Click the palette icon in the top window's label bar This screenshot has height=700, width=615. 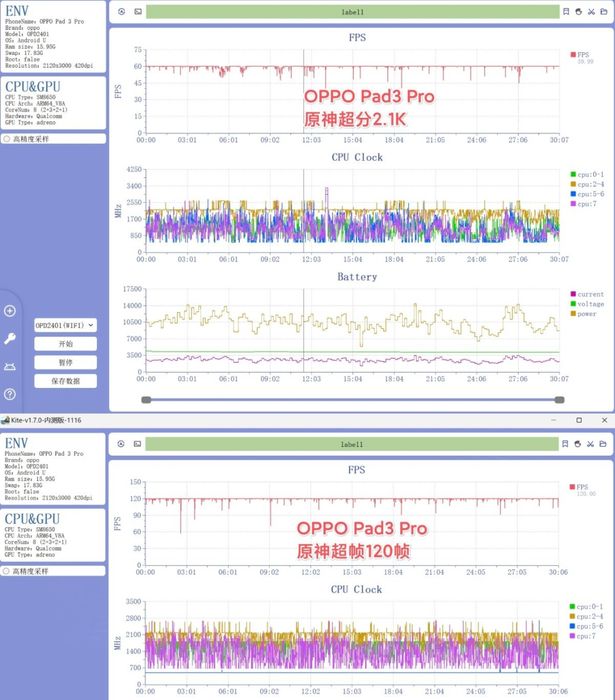point(578,12)
